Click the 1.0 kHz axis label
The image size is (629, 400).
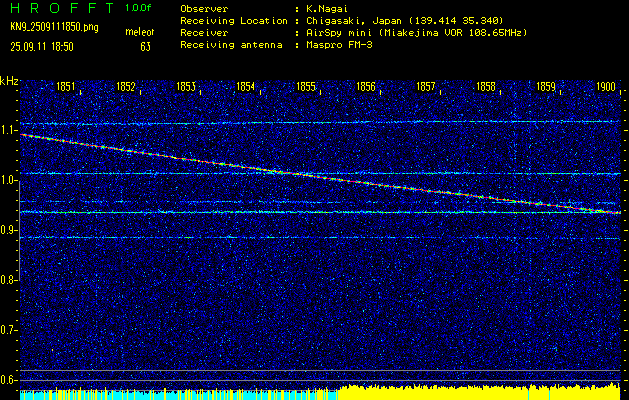[x=8, y=181]
